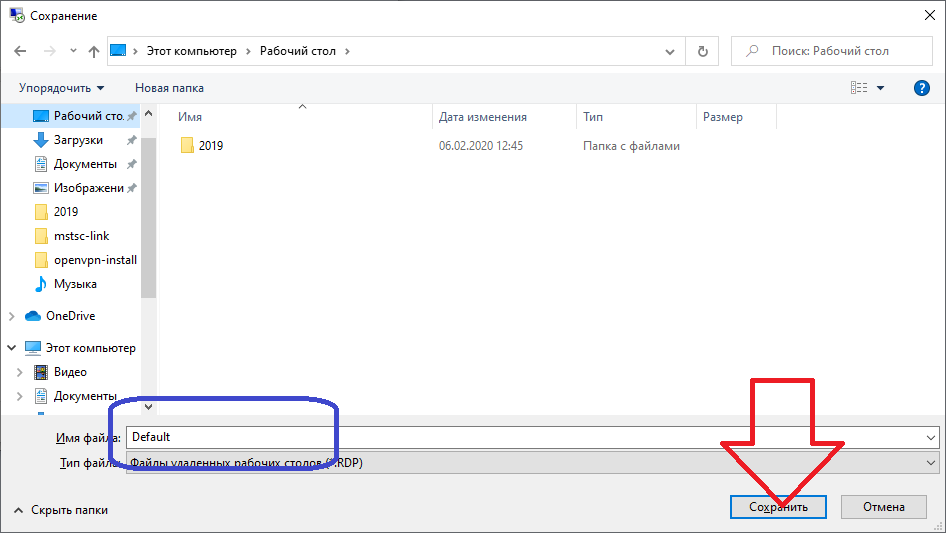Click the Up one level arrow
The width and height of the screenshot is (946, 533).
94,51
